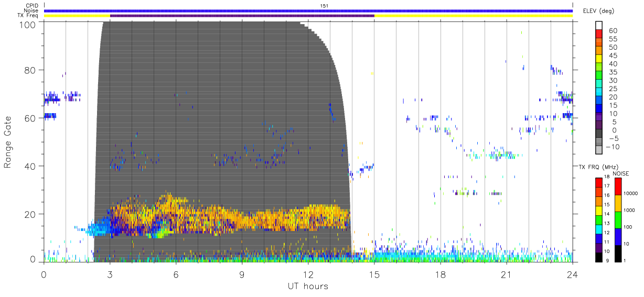Click the '18' tick on UT hours axis
The width and height of the screenshot is (644, 297).
tap(441, 274)
